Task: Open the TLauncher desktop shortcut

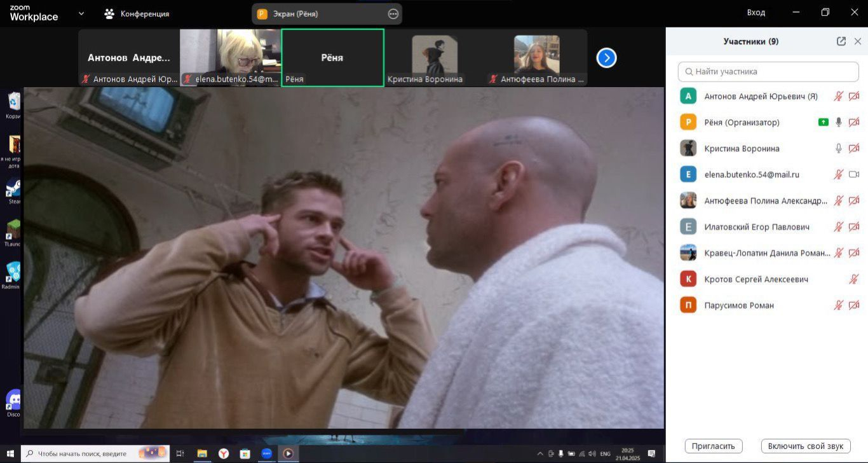Action: (13, 232)
